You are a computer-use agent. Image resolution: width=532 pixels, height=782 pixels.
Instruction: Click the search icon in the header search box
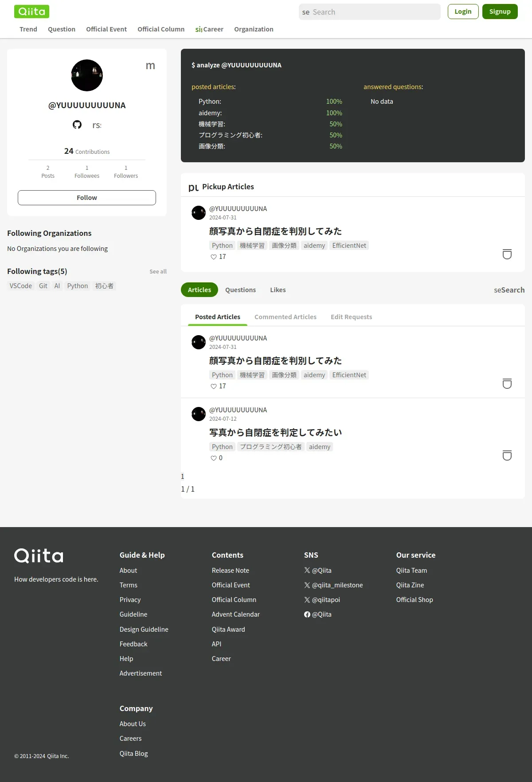(x=306, y=12)
